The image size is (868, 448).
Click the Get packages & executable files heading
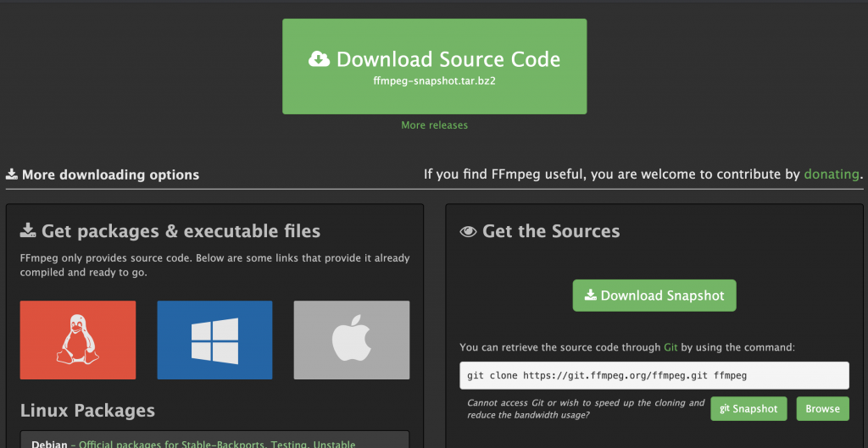pyautogui.click(x=170, y=230)
